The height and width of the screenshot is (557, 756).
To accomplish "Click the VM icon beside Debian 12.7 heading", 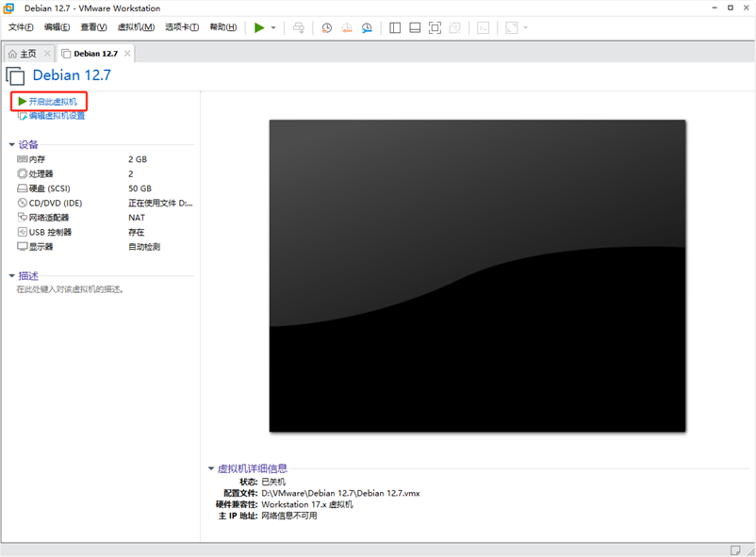I will coord(15,76).
